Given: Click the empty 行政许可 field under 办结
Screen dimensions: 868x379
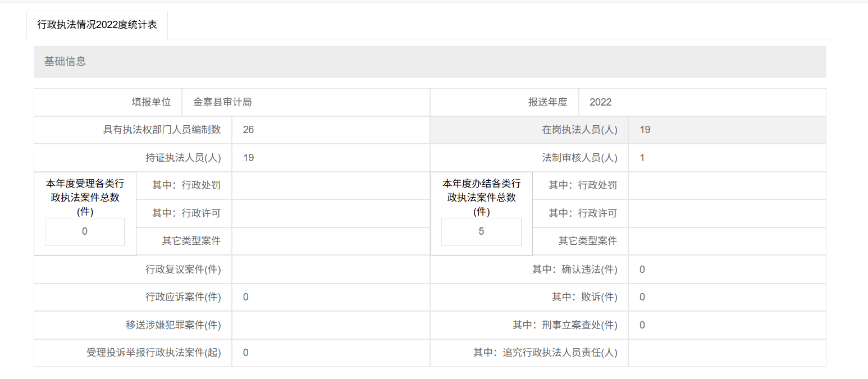Looking at the screenshot, I should coord(727,213).
